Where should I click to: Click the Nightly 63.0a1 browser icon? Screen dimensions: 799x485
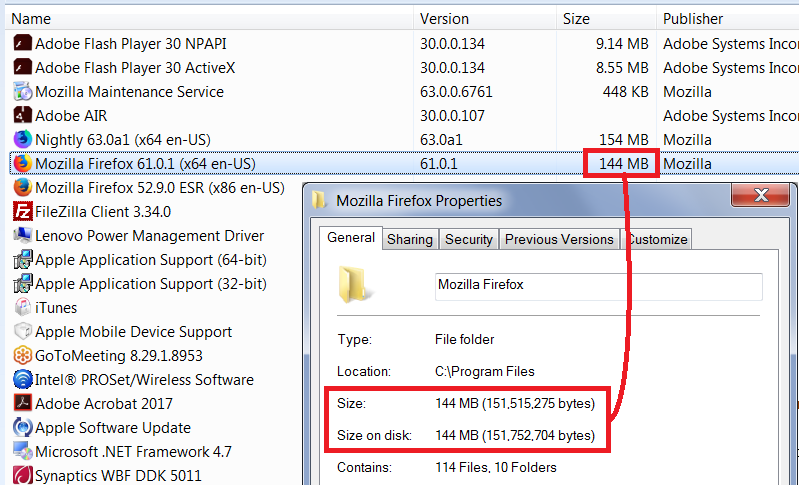pyautogui.click(x=22, y=139)
